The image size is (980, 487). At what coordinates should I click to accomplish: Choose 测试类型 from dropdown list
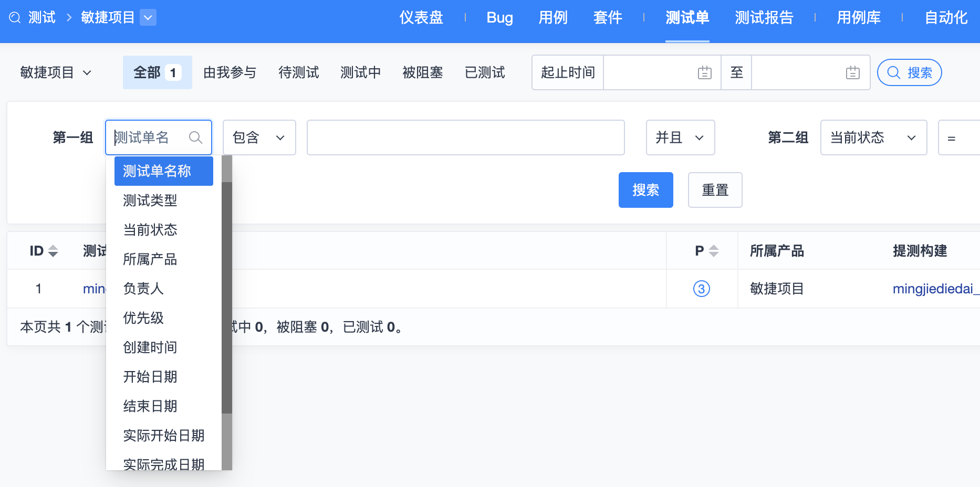(164, 200)
